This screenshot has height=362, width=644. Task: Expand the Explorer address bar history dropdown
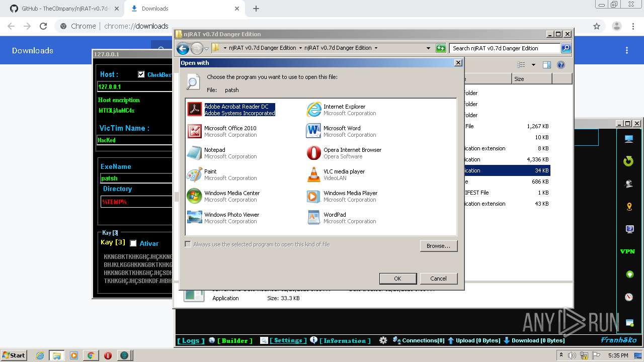[x=428, y=48]
